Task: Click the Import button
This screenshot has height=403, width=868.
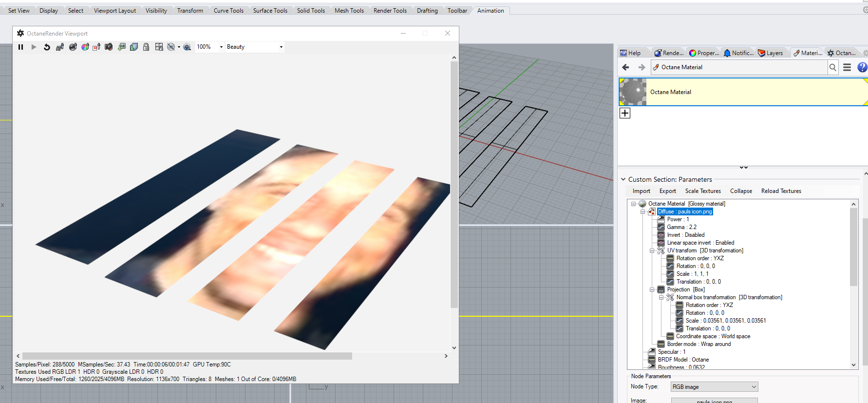Action: pyautogui.click(x=642, y=191)
